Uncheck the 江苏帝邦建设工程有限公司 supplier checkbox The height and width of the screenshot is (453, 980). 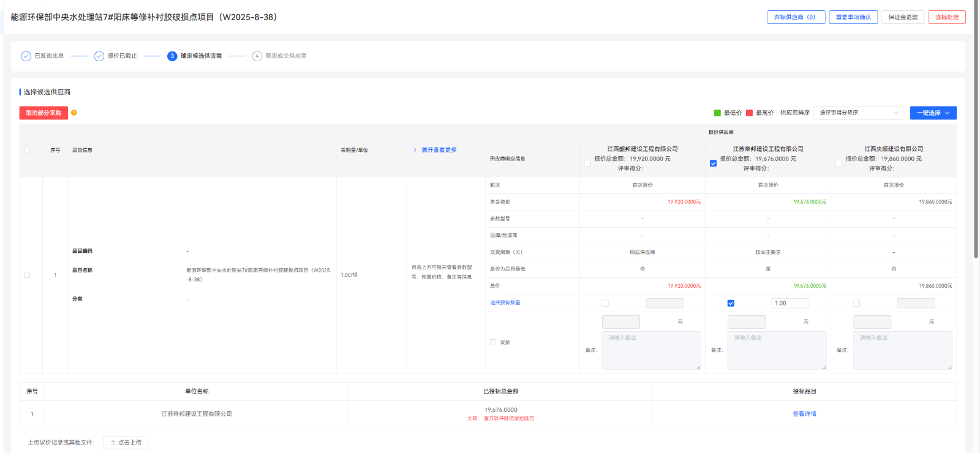[x=713, y=163]
